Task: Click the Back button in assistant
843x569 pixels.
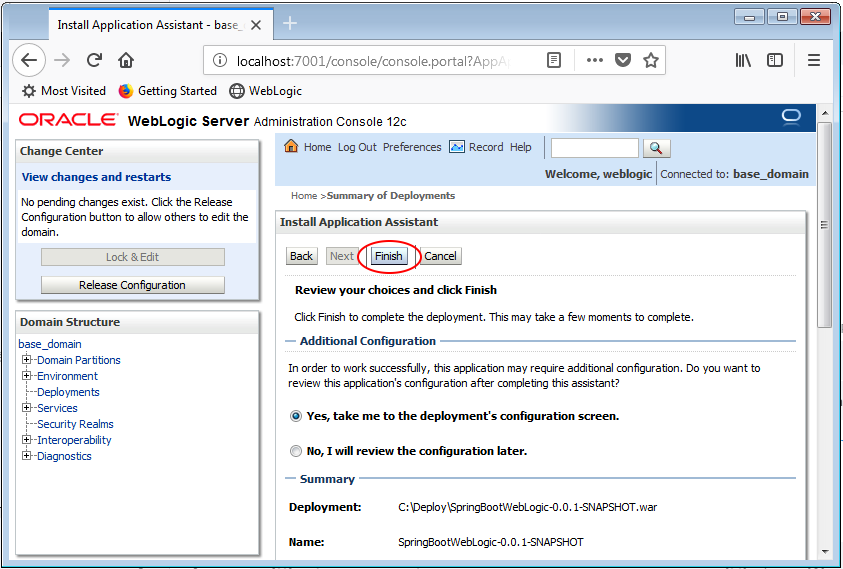Action: (x=302, y=256)
